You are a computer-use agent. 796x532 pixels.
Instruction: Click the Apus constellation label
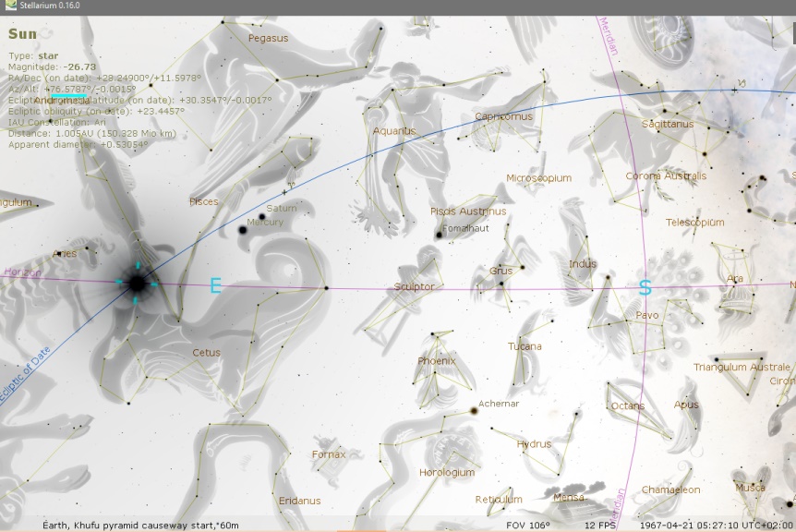tap(686, 405)
